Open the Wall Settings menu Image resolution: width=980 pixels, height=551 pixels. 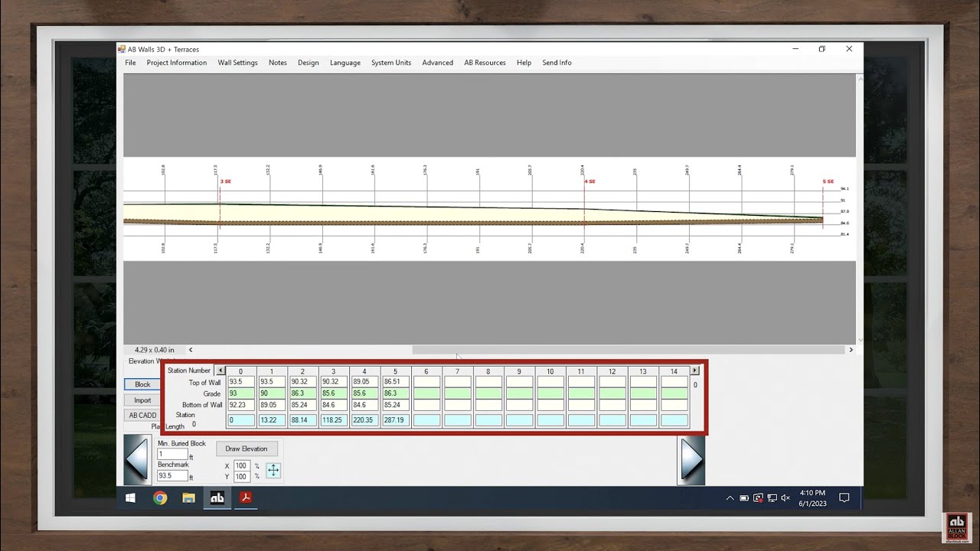(237, 63)
